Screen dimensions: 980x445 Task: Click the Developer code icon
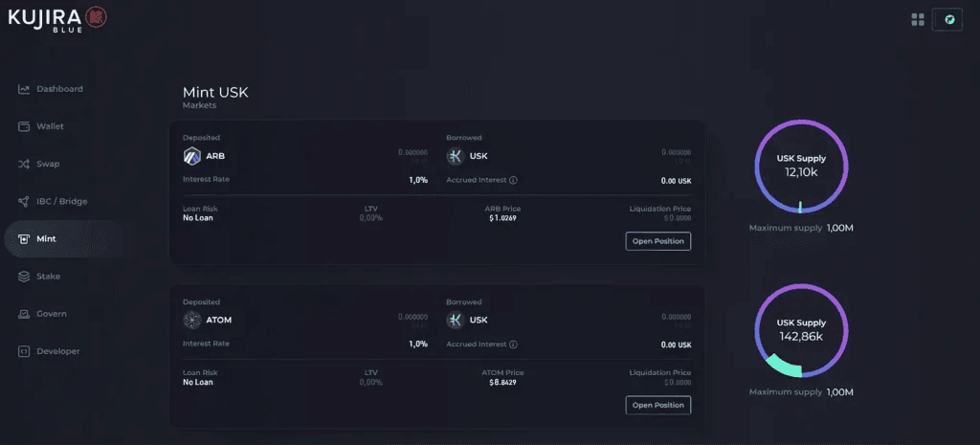(24, 351)
